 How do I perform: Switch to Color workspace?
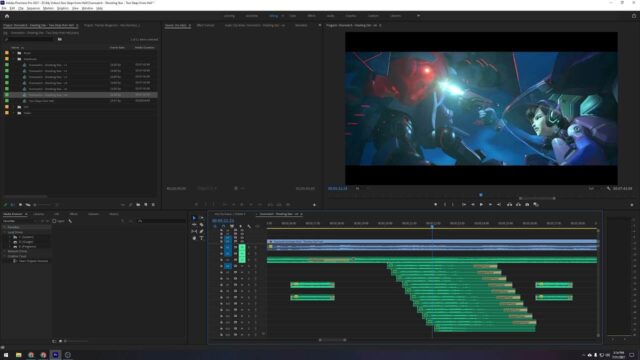pyautogui.click(x=293, y=16)
